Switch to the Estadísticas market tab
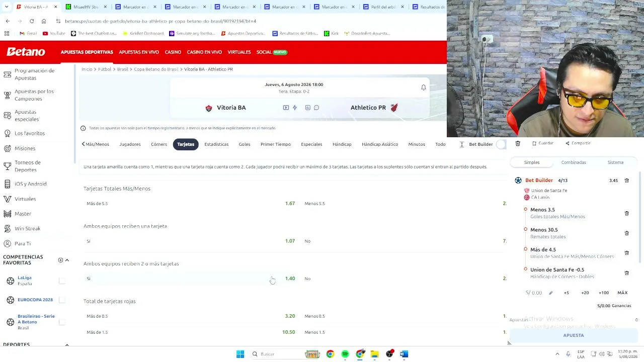 [x=216, y=144]
